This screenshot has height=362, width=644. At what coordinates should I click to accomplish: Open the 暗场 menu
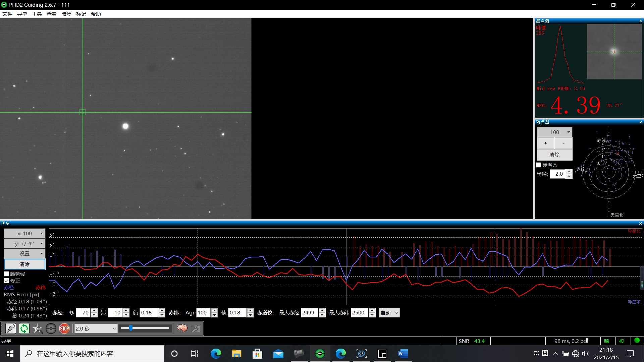click(66, 14)
